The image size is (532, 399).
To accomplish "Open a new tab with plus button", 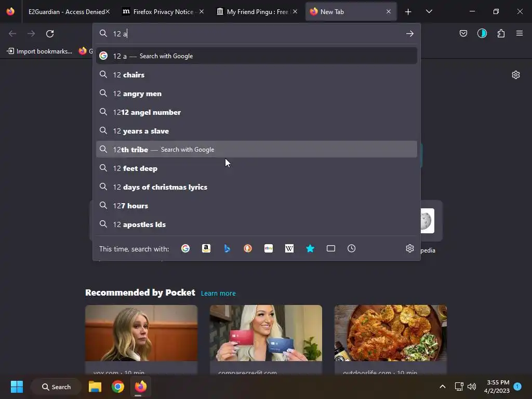I will pos(408,12).
